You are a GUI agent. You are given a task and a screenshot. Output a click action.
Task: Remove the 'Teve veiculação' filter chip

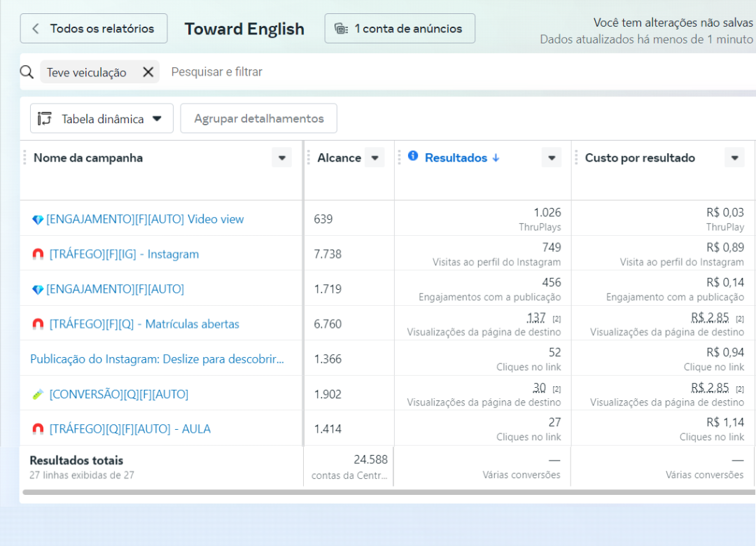(148, 72)
